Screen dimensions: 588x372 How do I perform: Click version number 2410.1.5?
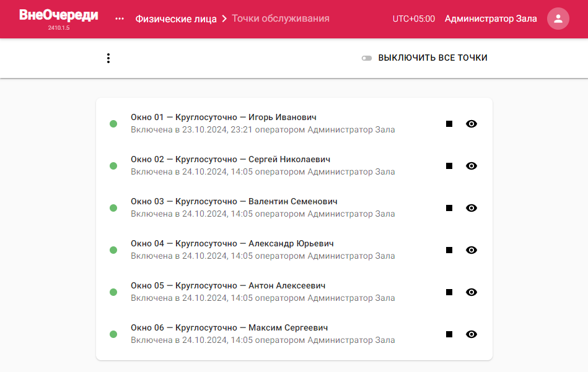pos(58,28)
